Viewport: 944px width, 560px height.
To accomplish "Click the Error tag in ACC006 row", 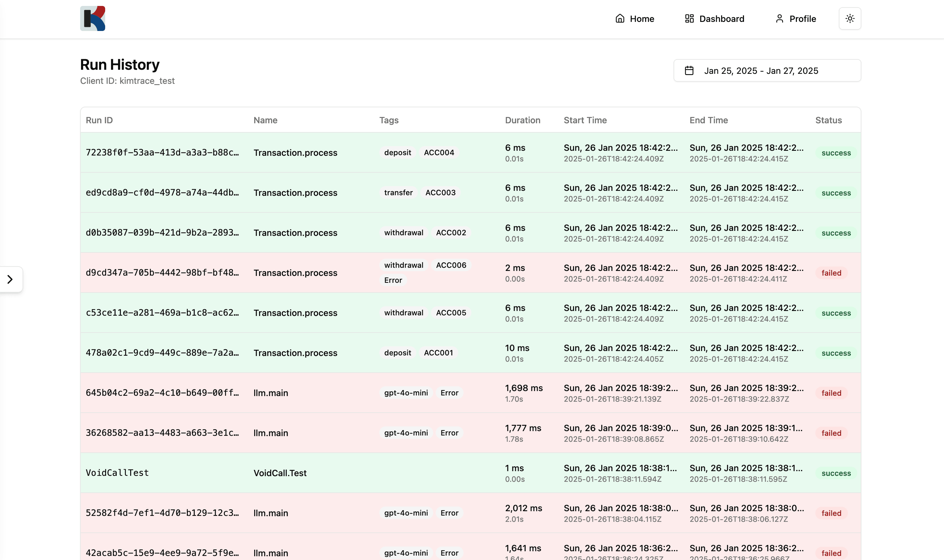I will point(393,280).
